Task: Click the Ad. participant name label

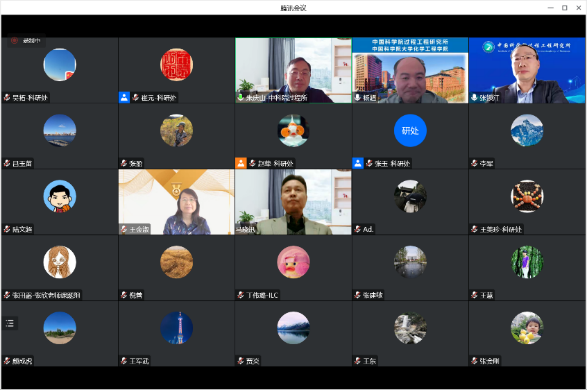Action: pyautogui.click(x=368, y=229)
